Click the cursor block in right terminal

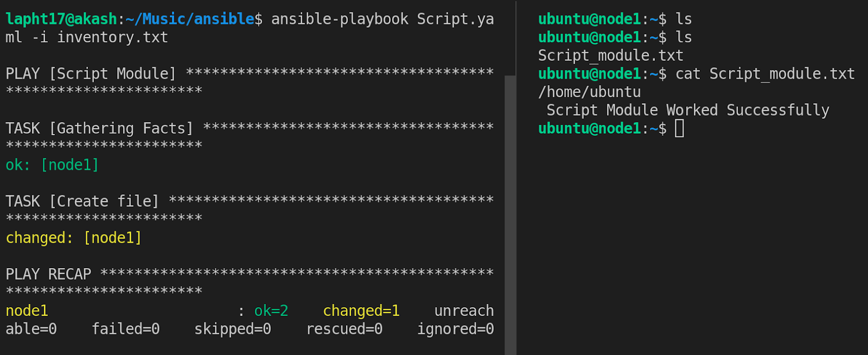click(x=679, y=129)
